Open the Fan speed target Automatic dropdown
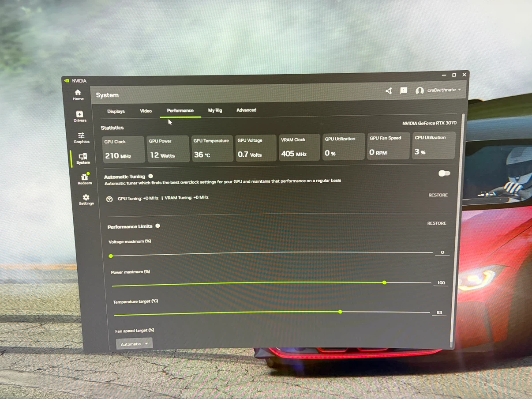The width and height of the screenshot is (532, 399). [134, 344]
